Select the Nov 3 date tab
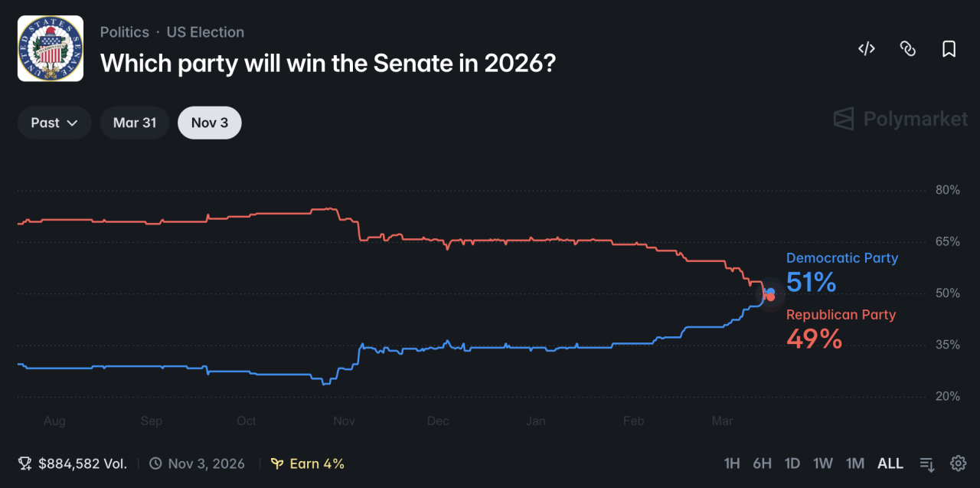980x488 pixels. pos(210,123)
